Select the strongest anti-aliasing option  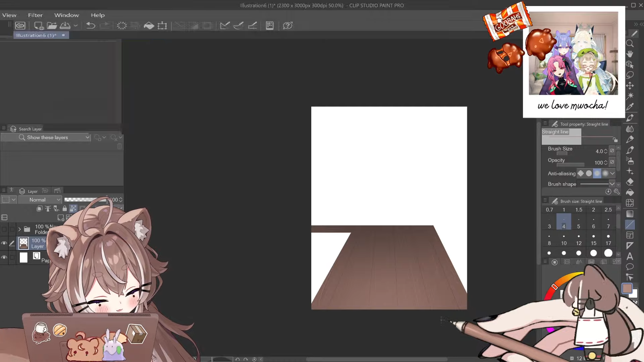point(605,173)
